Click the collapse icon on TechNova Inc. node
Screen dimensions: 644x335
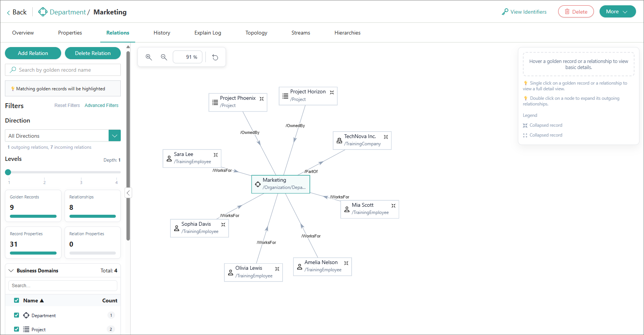click(x=386, y=137)
